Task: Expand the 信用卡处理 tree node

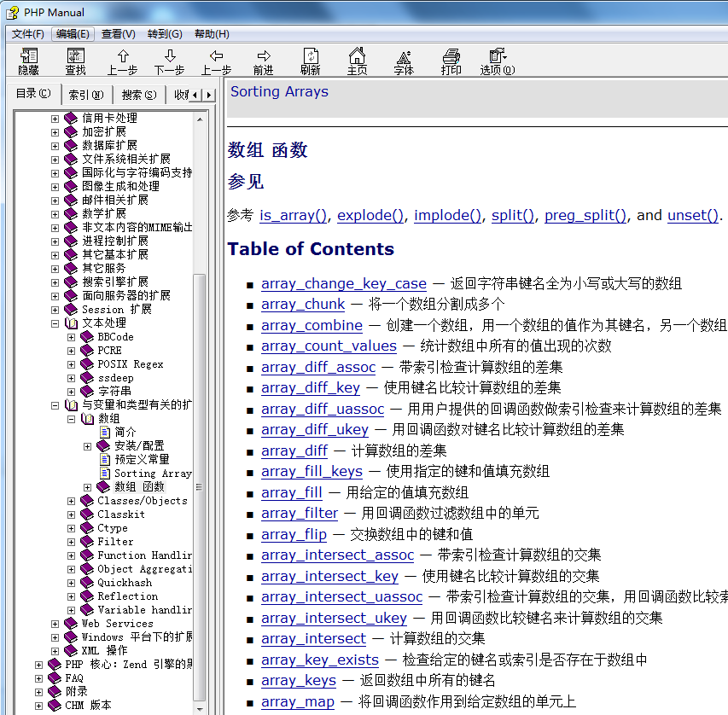Action: [x=55, y=119]
